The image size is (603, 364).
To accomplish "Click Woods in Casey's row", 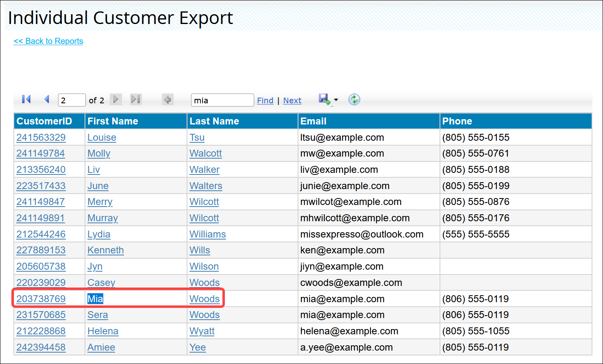I will [205, 283].
